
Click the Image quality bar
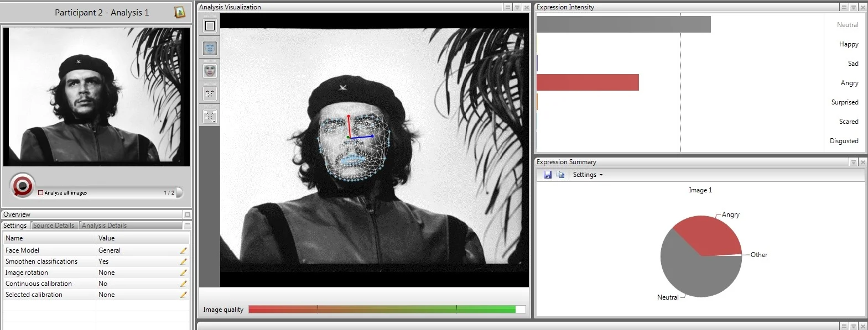click(387, 310)
